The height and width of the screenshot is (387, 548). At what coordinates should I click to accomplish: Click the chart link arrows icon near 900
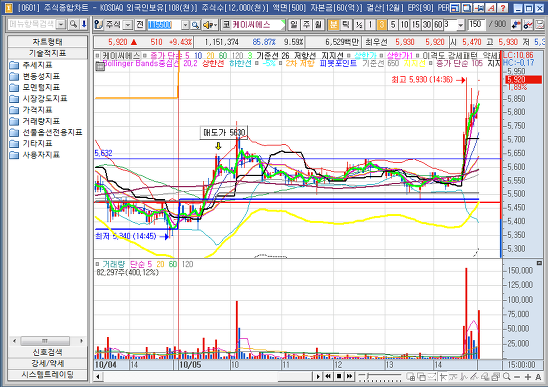coord(516,25)
